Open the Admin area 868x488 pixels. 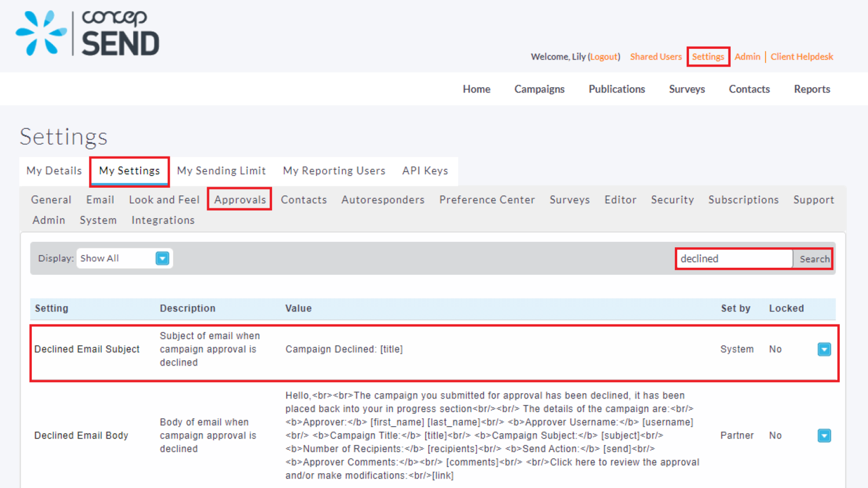(x=747, y=57)
